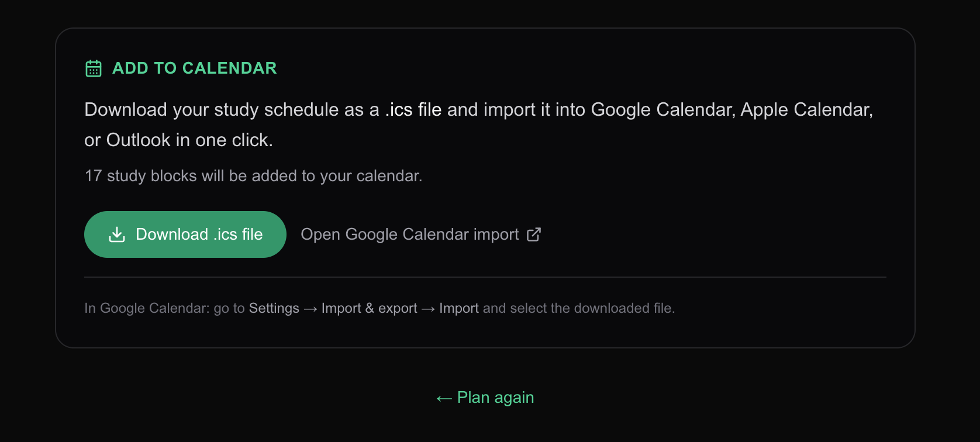
Task: Open Google Calendar import link
Action: pyautogui.click(x=421, y=234)
